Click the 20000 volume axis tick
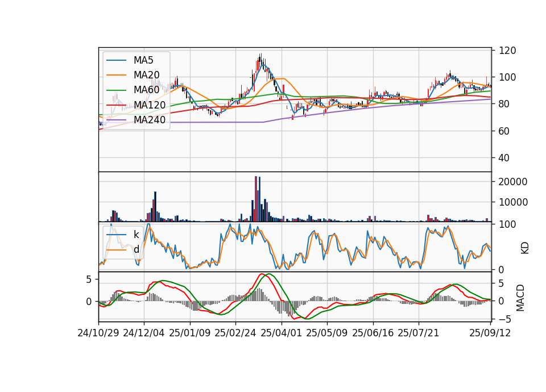This screenshot has width=546, height=392. 513,182
